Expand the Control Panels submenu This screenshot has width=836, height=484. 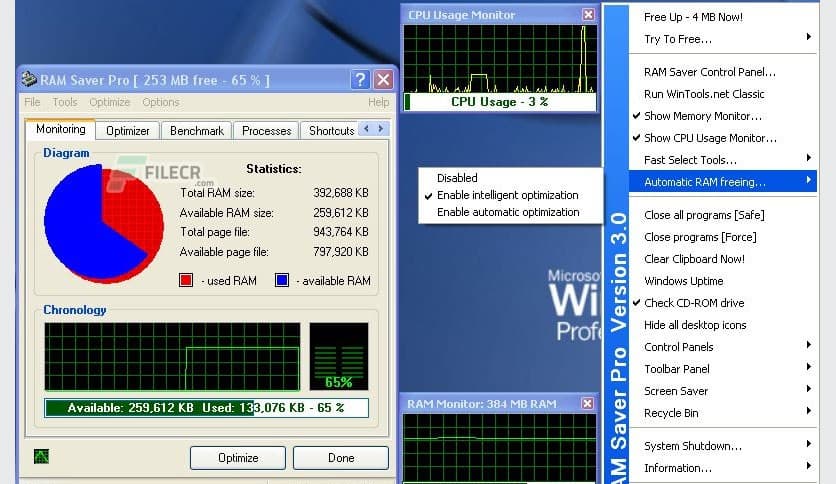pyautogui.click(x=722, y=347)
